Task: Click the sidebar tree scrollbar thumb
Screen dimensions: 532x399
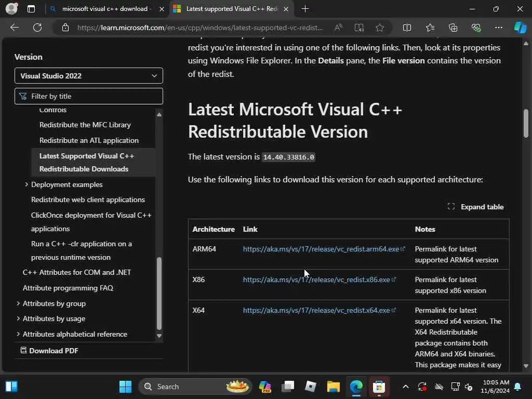Action: tap(159, 294)
